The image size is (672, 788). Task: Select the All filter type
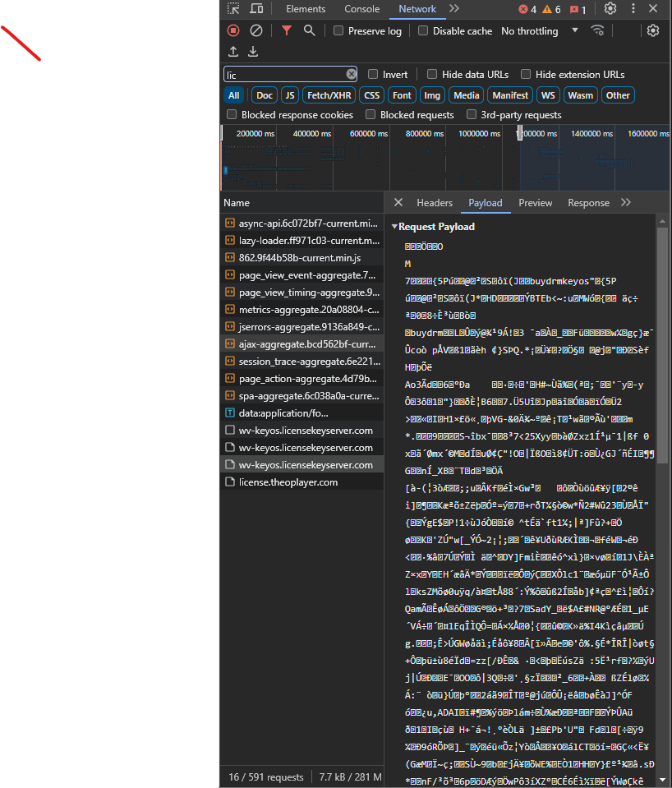[233, 95]
